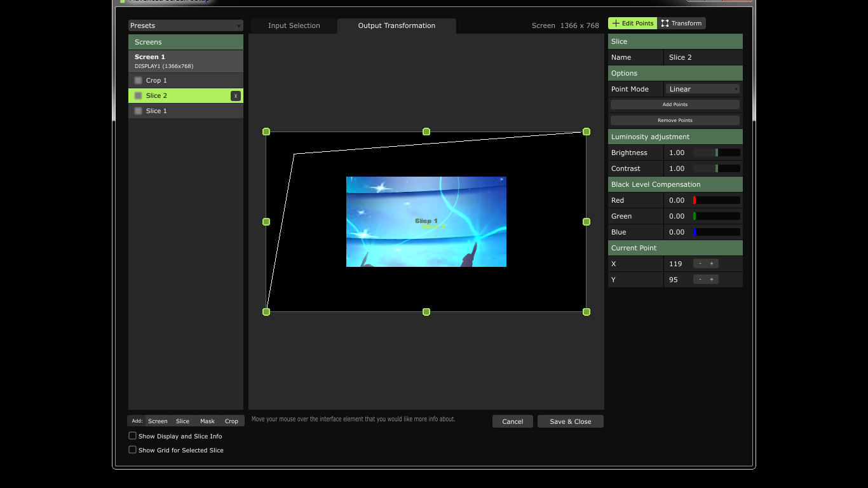This screenshot has height=488, width=868.
Task: Toggle the Crop 1 checkbox
Action: (139, 81)
